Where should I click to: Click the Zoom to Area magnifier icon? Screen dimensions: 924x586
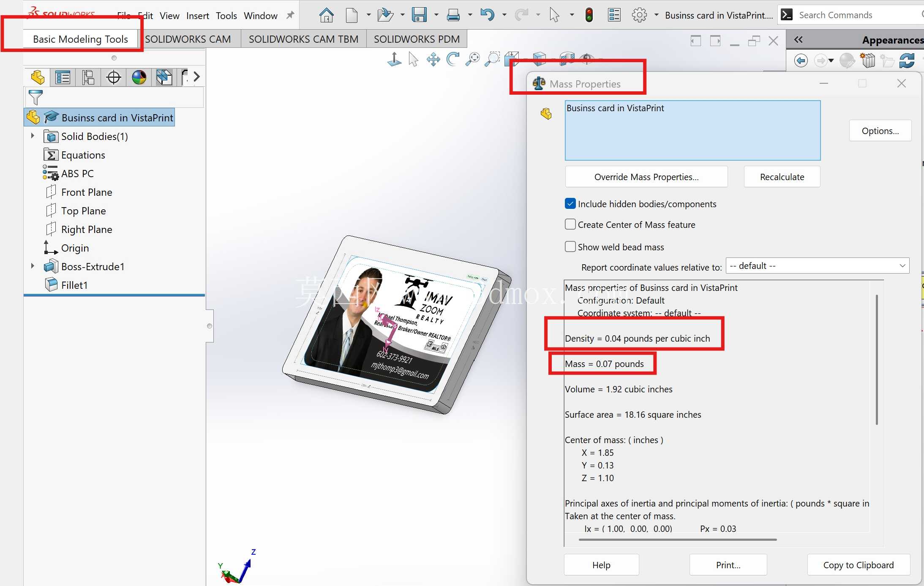tap(492, 59)
